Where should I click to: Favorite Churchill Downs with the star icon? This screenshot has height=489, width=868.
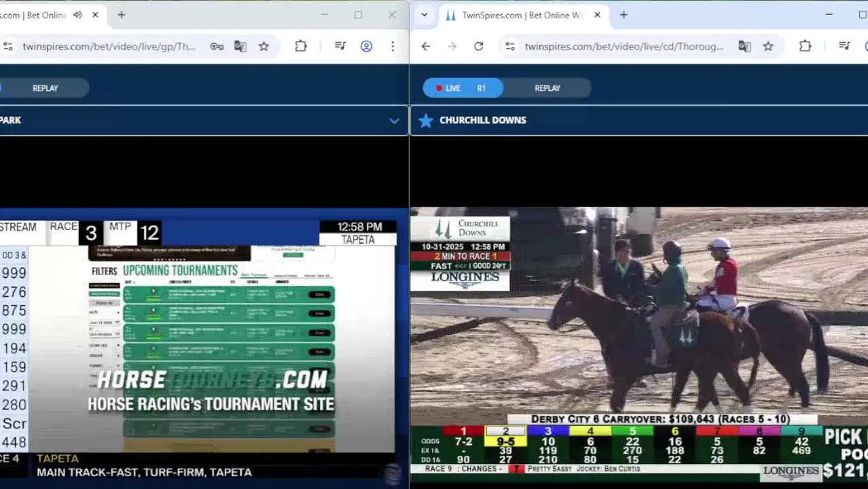coord(426,120)
